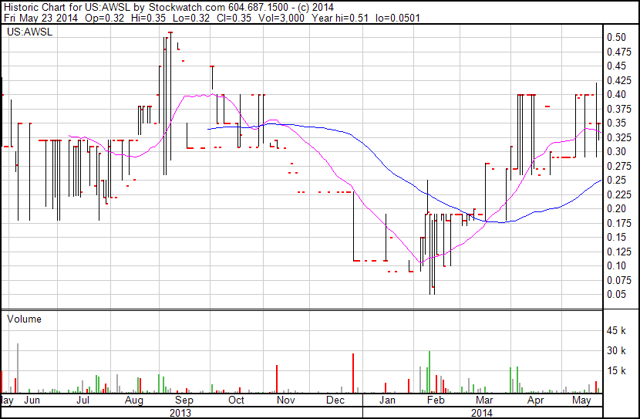
Task: Click the 'Oct' month label
Action: (x=236, y=400)
